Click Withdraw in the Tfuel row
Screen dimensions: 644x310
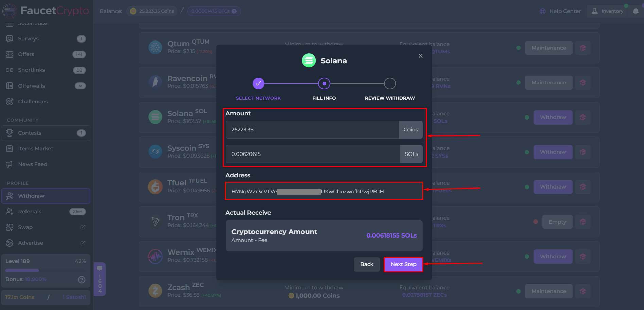pyautogui.click(x=553, y=187)
